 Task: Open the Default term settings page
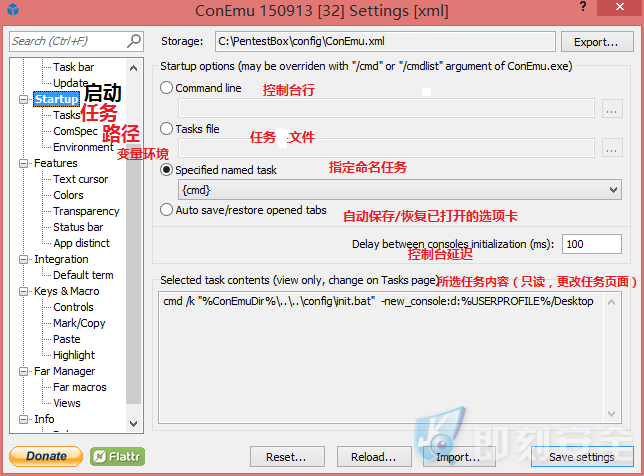pos(83,275)
